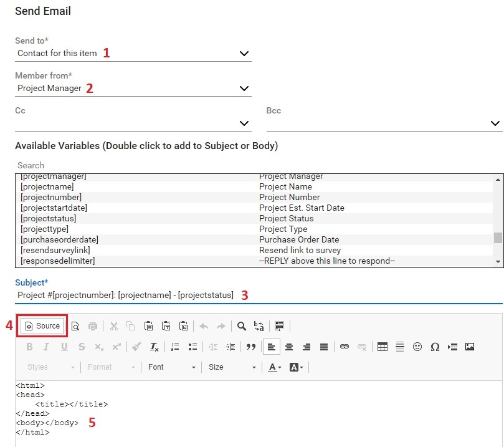Toggle Bold formatting

(29, 347)
